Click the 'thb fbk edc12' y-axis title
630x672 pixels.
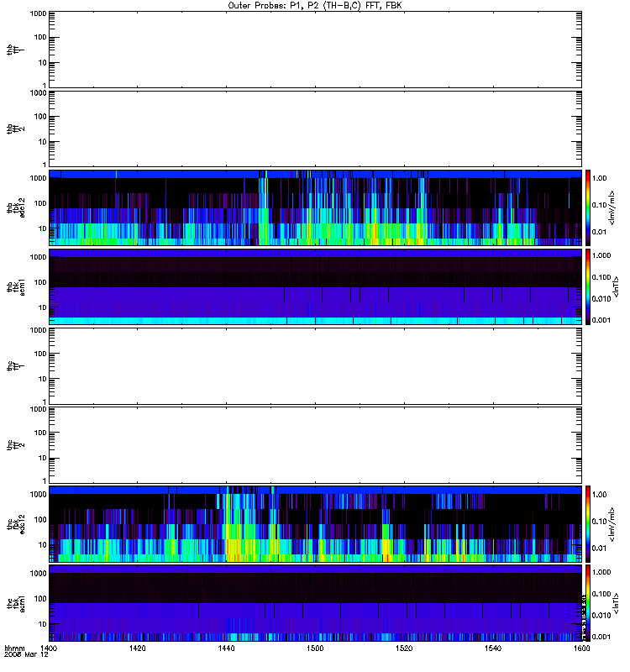[x=16, y=207]
